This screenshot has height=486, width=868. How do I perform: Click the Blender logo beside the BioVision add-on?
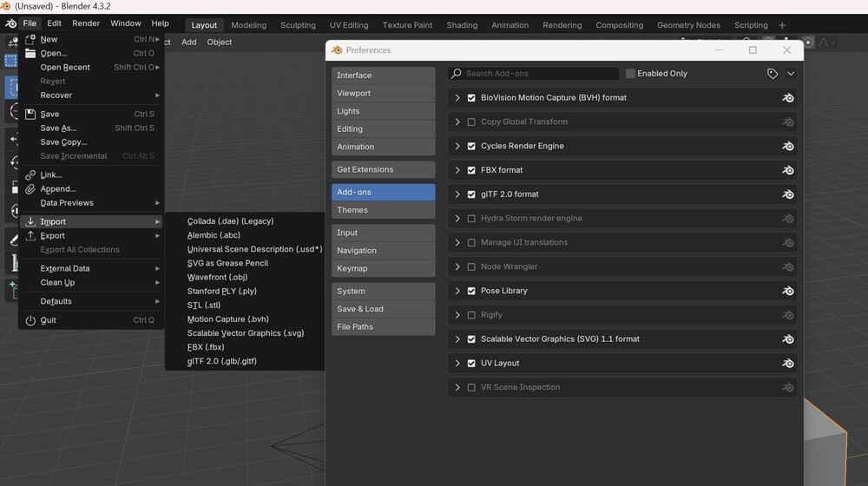pyautogui.click(x=788, y=98)
